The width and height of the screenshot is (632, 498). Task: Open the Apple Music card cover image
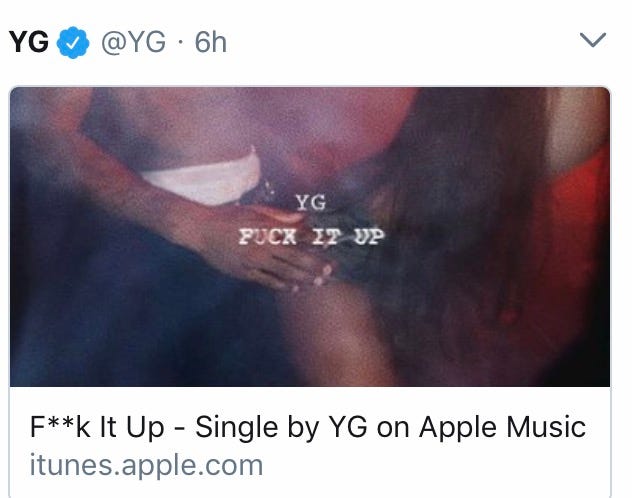(310, 237)
